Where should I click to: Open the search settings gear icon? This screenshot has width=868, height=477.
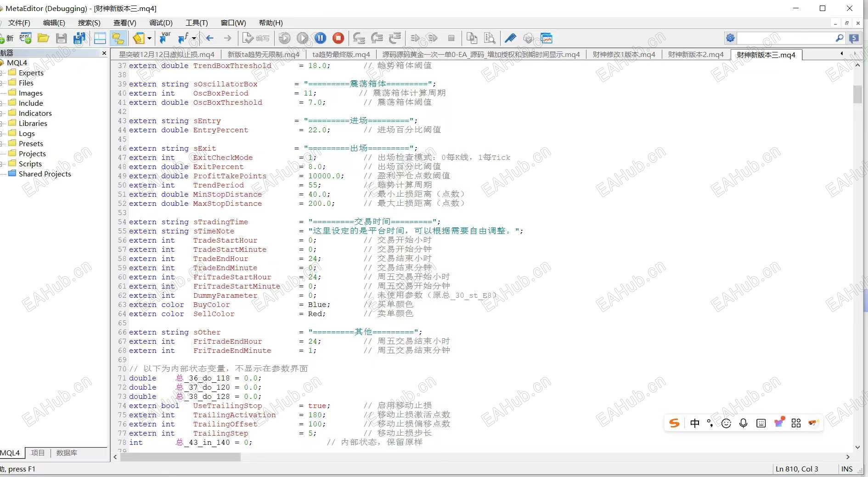click(x=730, y=38)
